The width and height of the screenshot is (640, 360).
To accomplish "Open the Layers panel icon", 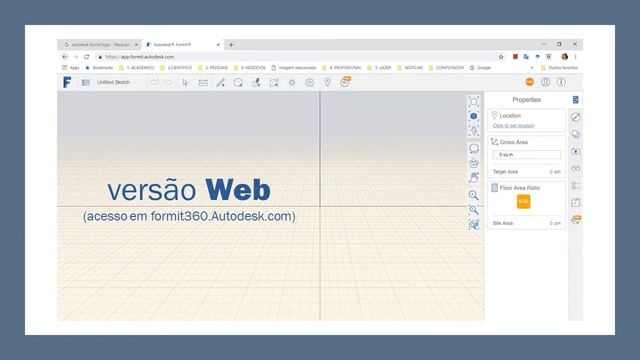I will (576, 134).
